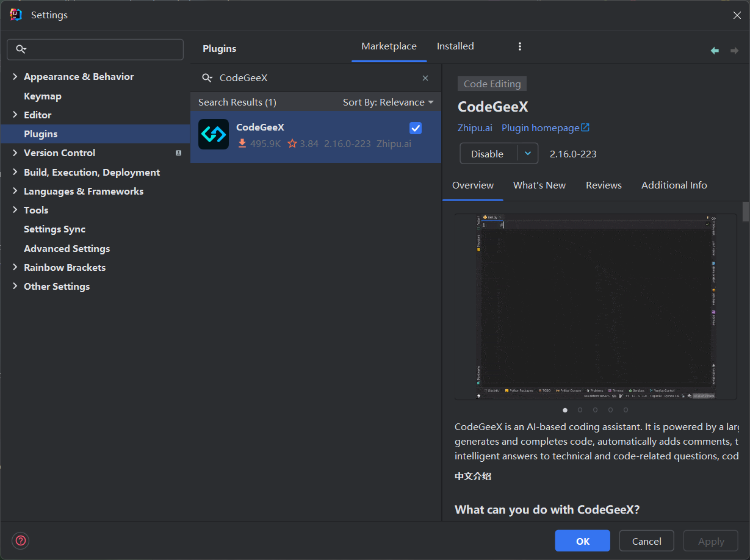Expand the Rainbow Brackets node
The width and height of the screenshot is (750, 560).
[15, 267]
